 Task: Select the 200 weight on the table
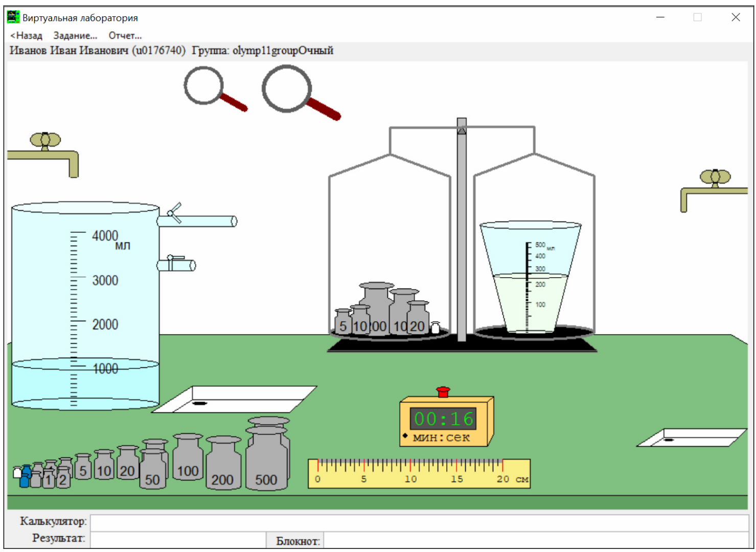click(x=223, y=463)
